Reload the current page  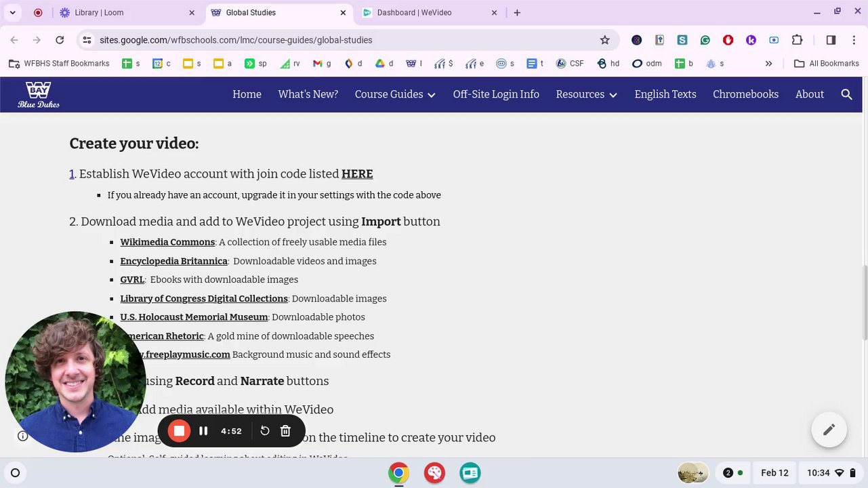click(x=60, y=40)
